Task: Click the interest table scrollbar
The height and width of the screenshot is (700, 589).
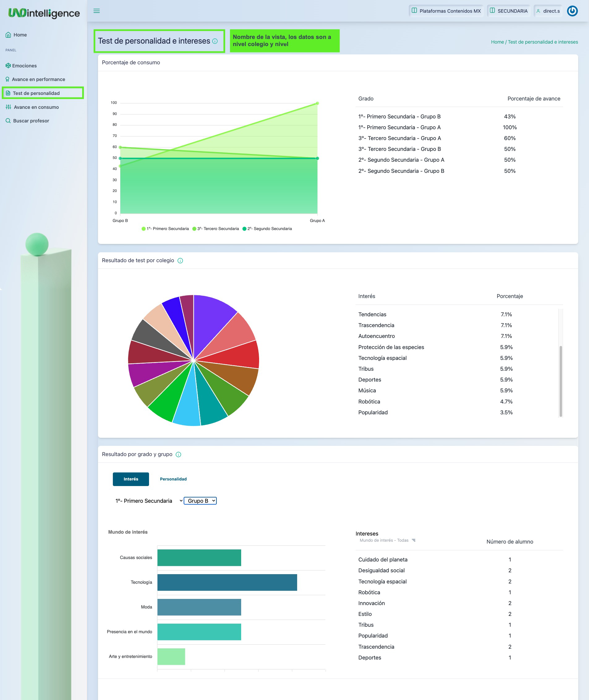Action: point(560,381)
